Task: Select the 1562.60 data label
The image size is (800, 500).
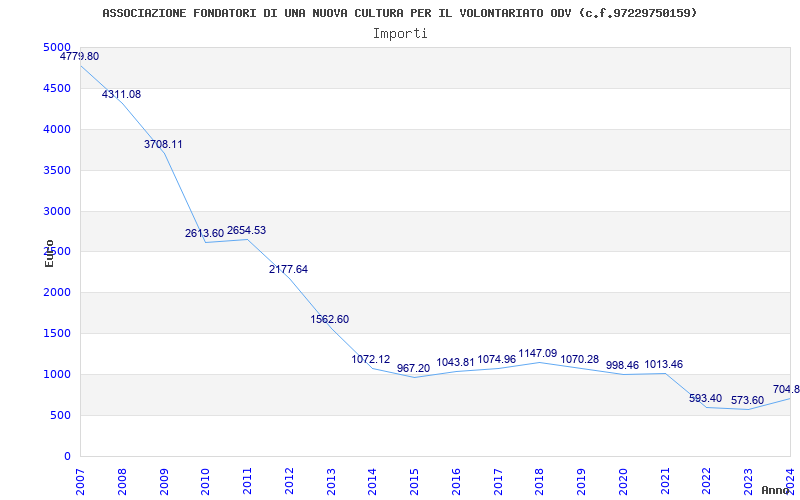Action: click(x=330, y=319)
